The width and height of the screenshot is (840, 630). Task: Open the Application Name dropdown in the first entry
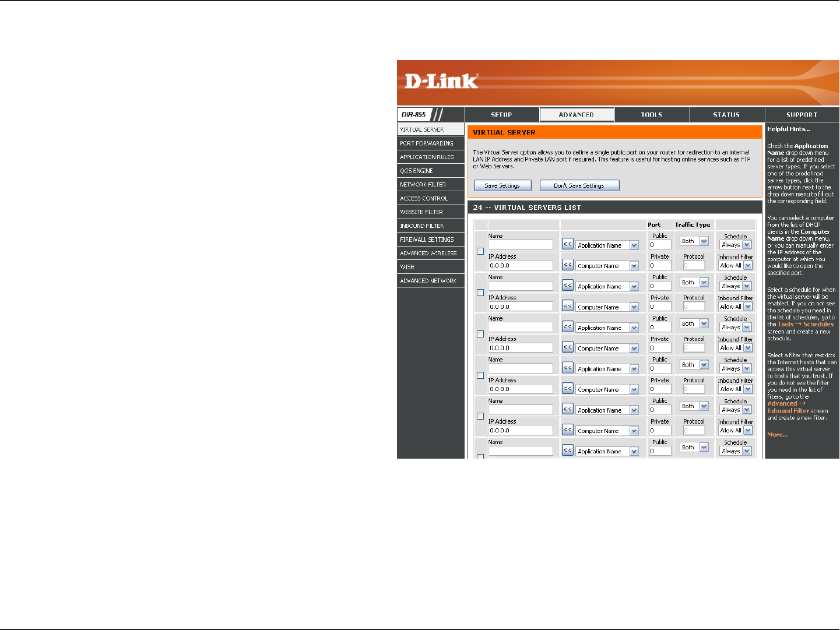coord(607,245)
